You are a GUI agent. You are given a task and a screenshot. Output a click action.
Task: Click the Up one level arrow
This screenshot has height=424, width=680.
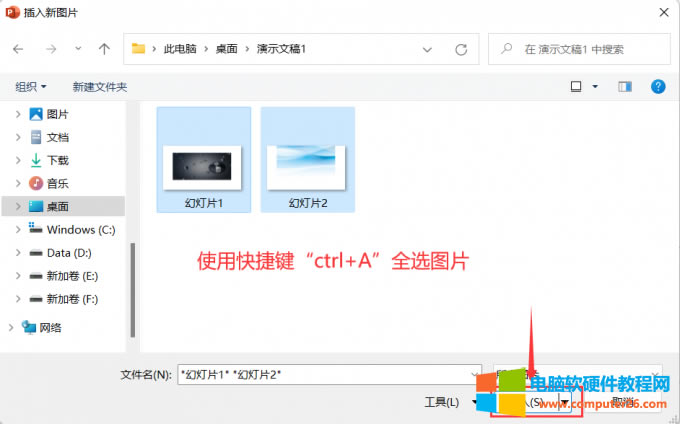[x=104, y=49]
